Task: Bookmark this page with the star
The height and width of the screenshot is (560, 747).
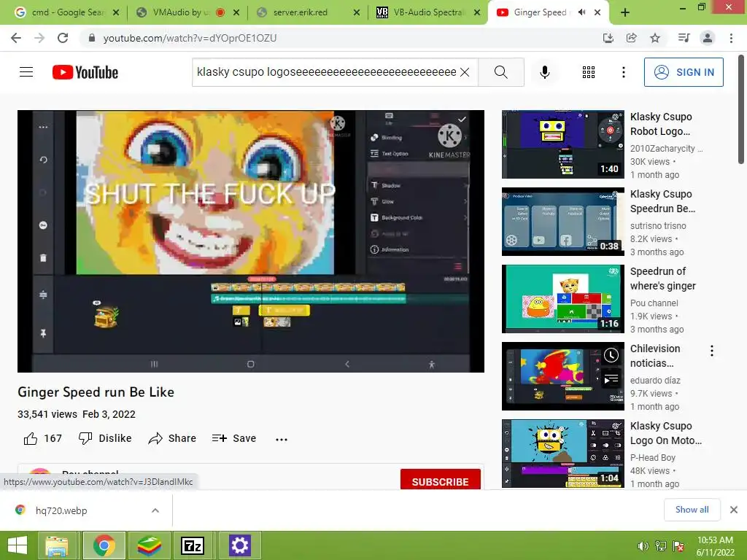Action: point(655,38)
